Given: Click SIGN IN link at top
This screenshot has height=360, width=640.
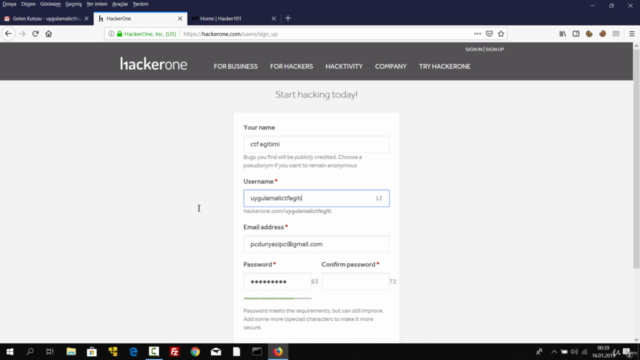Looking at the screenshot, I should coord(473,49).
